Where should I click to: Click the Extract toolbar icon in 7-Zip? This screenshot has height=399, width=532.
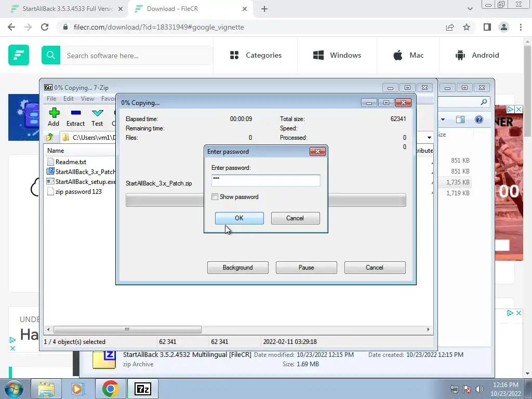(75, 117)
